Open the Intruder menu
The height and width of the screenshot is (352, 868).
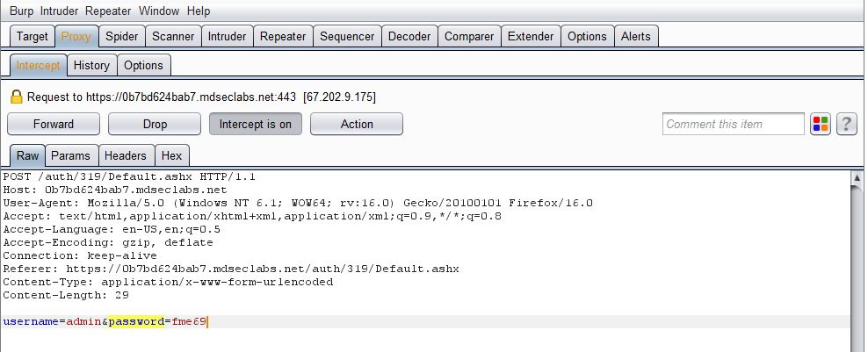tap(59, 11)
